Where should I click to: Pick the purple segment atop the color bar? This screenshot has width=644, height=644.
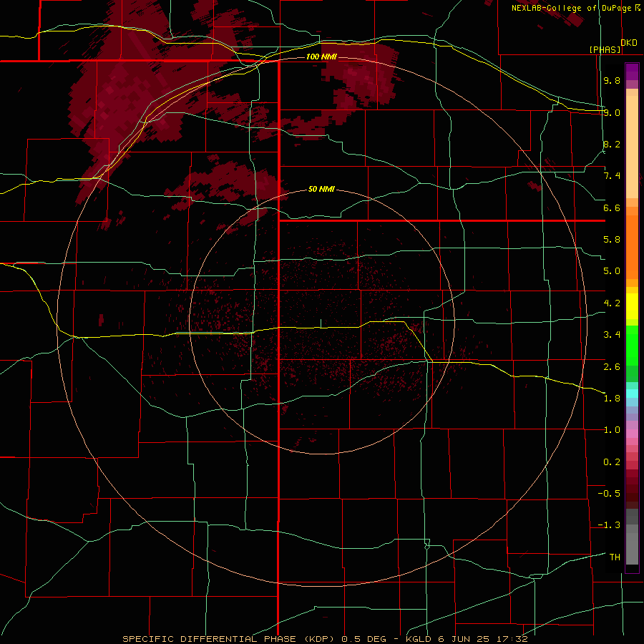point(632,72)
